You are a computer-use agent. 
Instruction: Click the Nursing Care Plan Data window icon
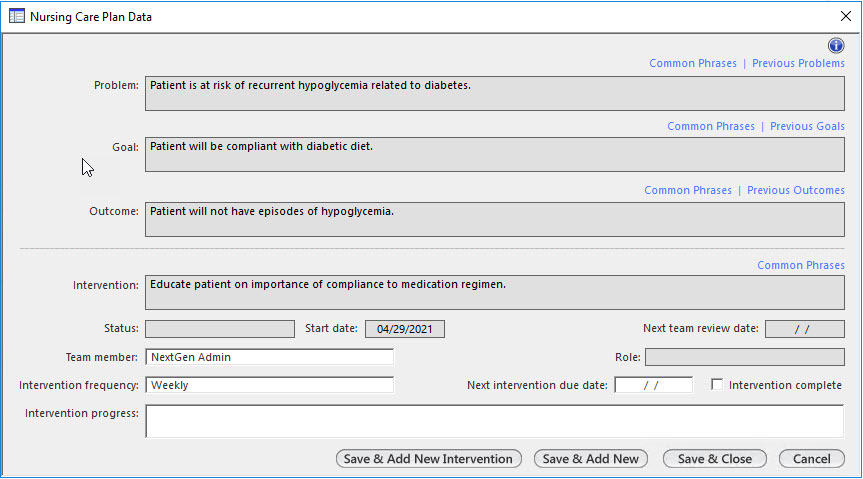[x=17, y=16]
